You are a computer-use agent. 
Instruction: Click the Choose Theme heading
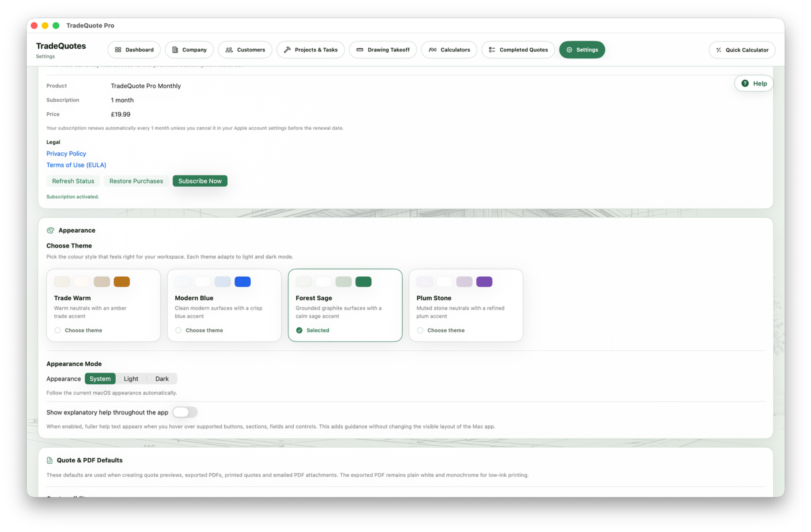(69, 246)
